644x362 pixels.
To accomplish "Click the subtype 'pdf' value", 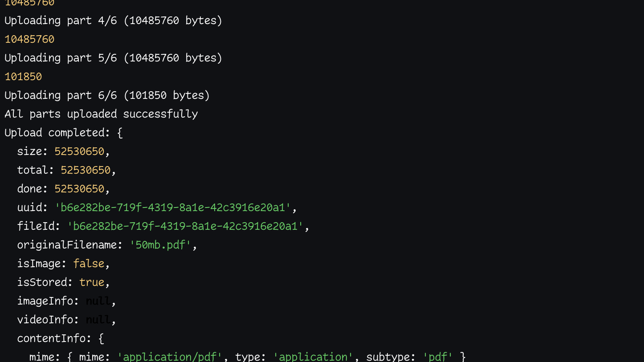I will 438,357.
